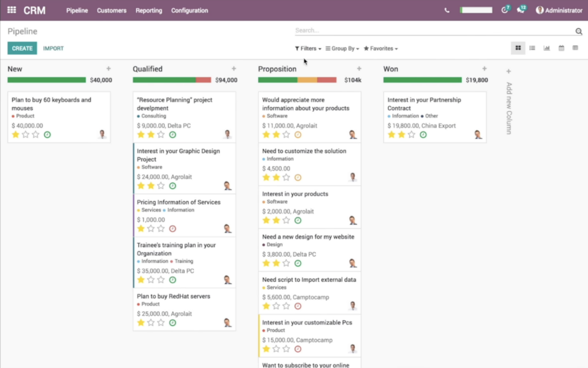Click the plus to add new column
The height and width of the screenshot is (368, 588).
click(x=509, y=71)
